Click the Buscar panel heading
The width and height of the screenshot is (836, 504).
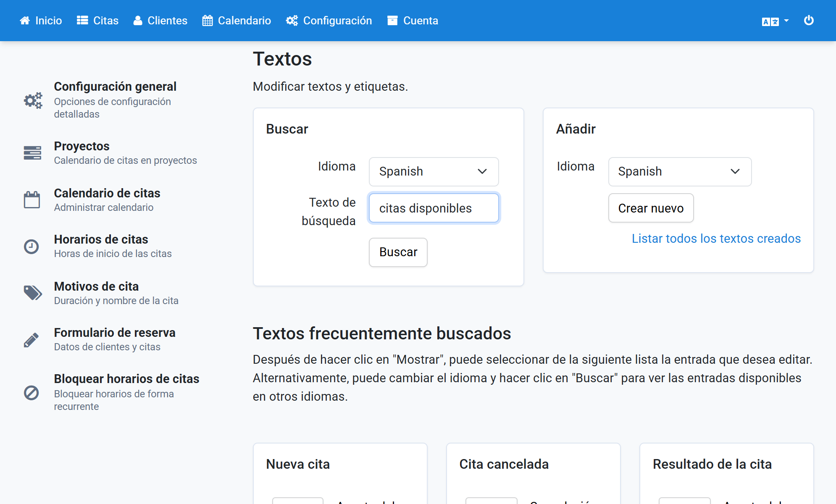click(287, 129)
